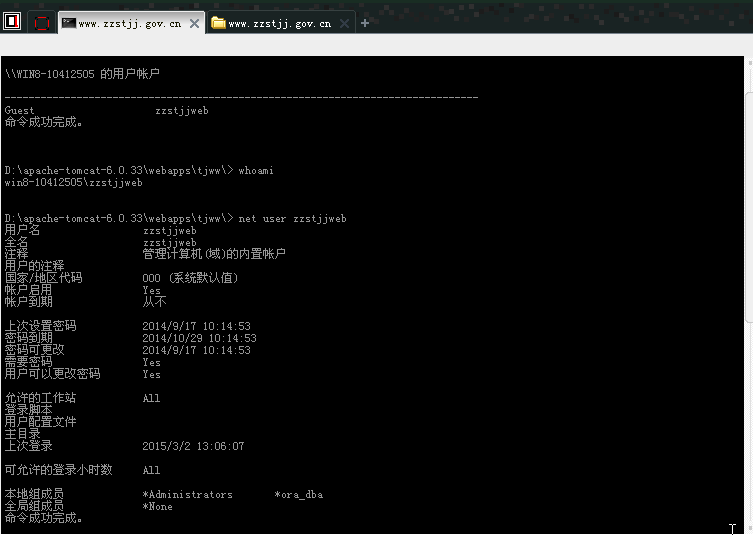Click the 用户的注释 label
Viewport: 753px width, 535px height.
pos(34,266)
